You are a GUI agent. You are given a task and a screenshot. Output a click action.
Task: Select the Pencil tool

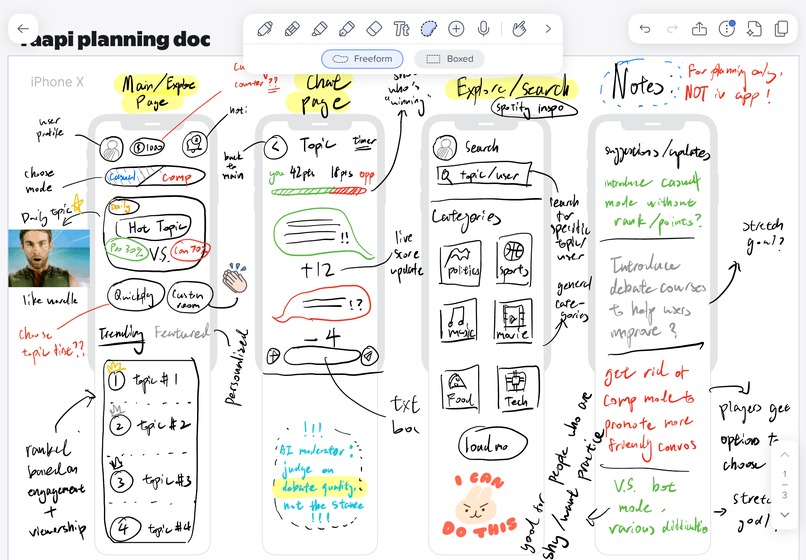tap(292, 29)
